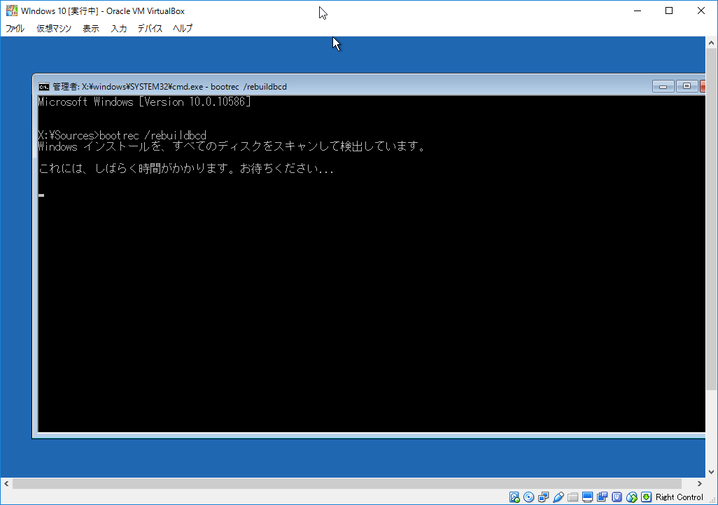Click the cmd.exe title bar text
718x505 pixels.
170,87
